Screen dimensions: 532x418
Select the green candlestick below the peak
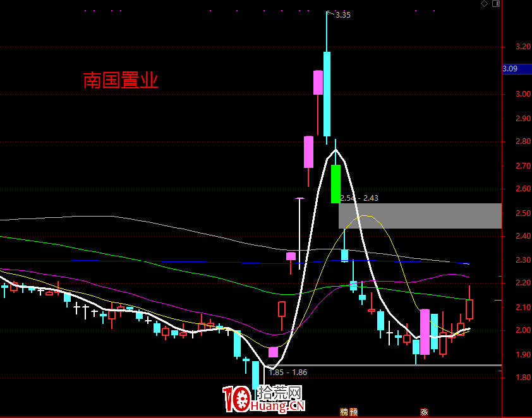pos(336,184)
